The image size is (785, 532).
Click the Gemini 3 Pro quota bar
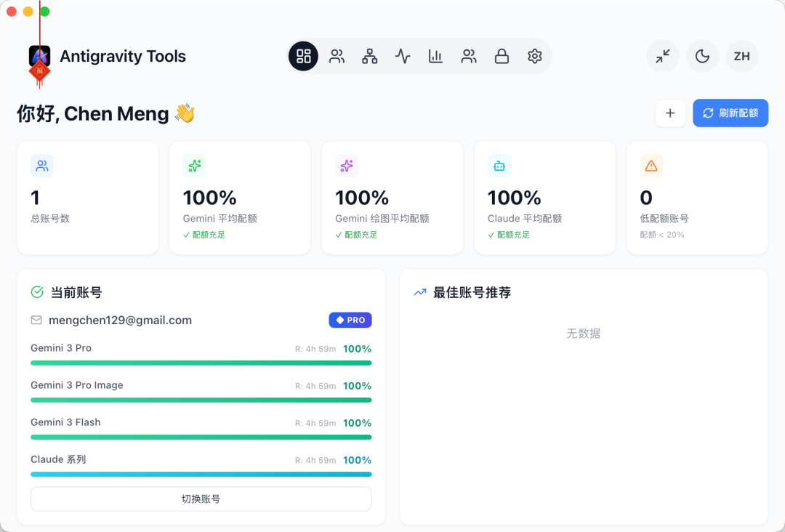coord(201,363)
